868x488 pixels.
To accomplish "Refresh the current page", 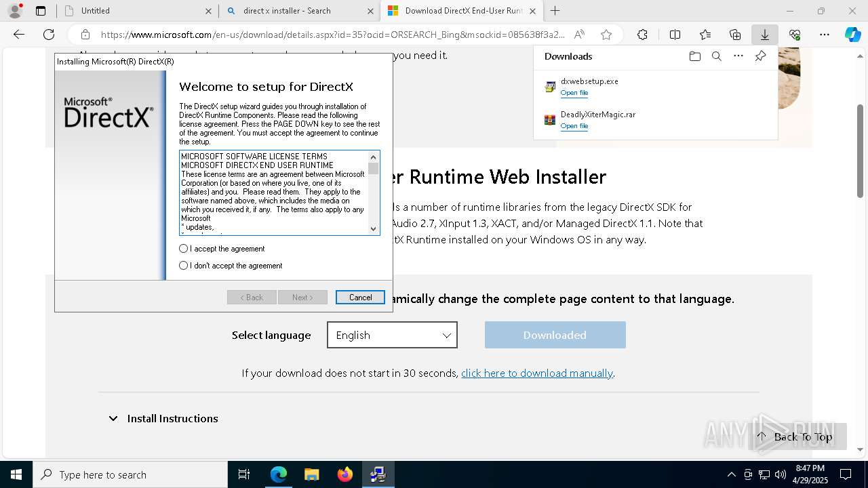I will tap(49, 35).
